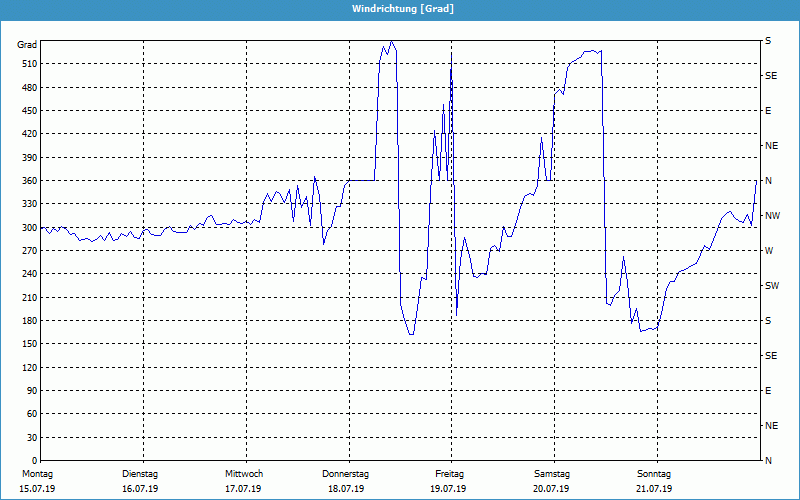Select the Dienstag label on the time axis
The height and width of the screenshot is (500, 800).
pyautogui.click(x=140, y=474)
